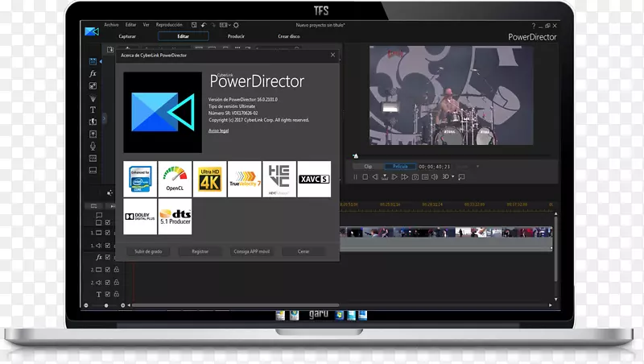Click the CyberLink PowerDirector logo top-left
This screenshot has width=644, height=364.
(92, 31)
